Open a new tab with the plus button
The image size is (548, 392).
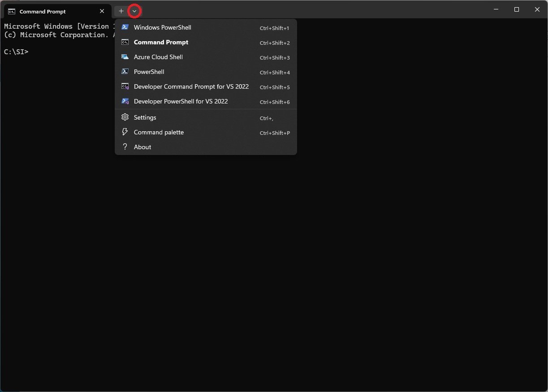pyautogui.click(x=121, y=11)
